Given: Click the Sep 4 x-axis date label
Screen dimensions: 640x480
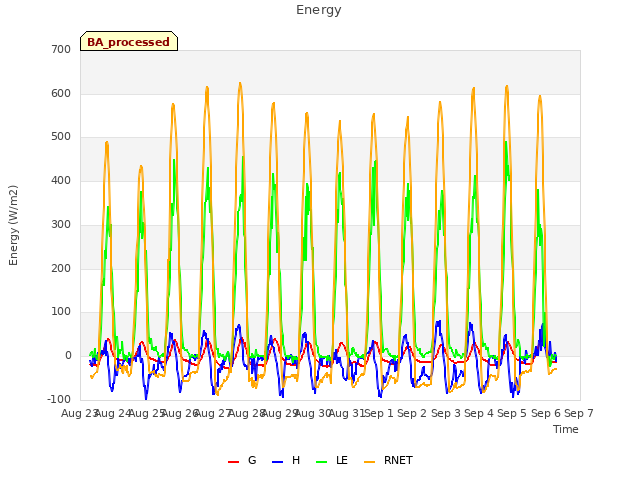Looking at the screenshot, I should 479,413.
